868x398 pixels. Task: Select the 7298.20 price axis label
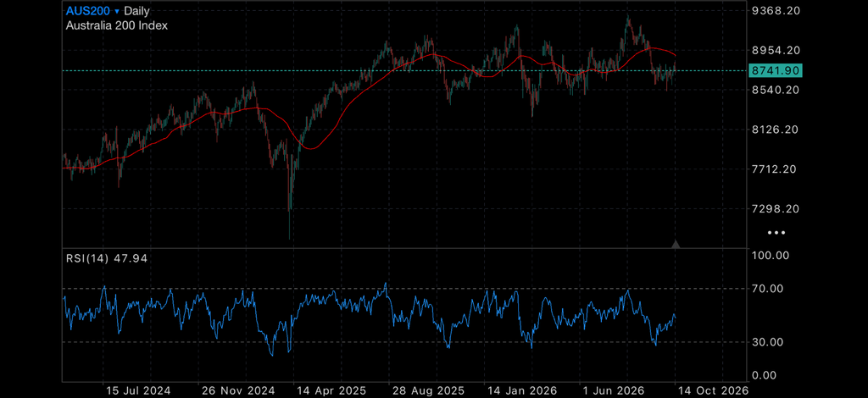[x=776, y=209]
